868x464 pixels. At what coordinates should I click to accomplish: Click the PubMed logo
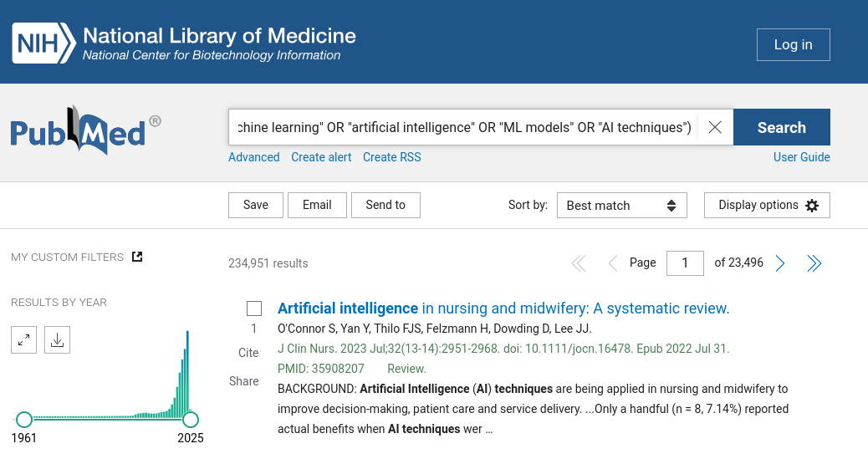pos(85,130)
